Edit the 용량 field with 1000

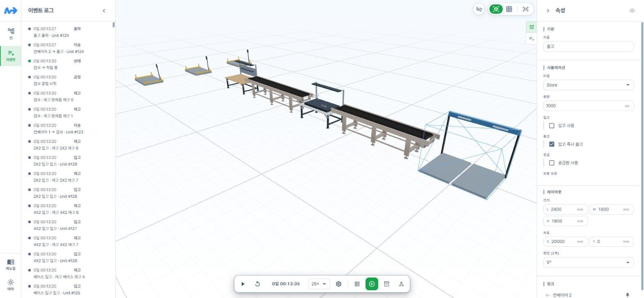tap(588, 105)
